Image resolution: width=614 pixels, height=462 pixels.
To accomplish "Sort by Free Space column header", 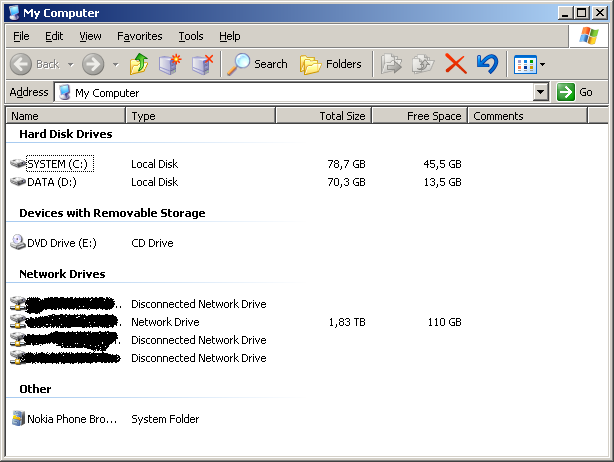I will (419, 116).
